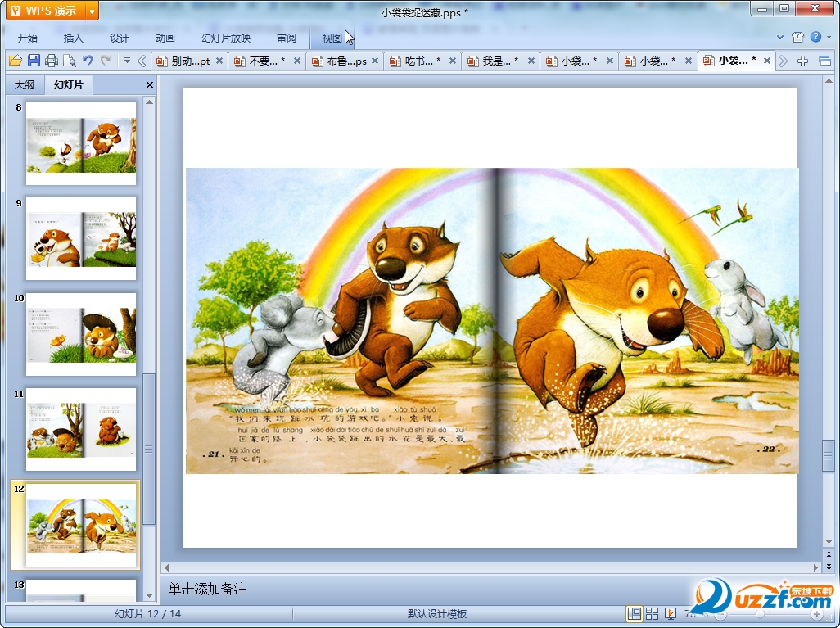Open the quick access toolbar customize dropdown

(x=127, y=61)
